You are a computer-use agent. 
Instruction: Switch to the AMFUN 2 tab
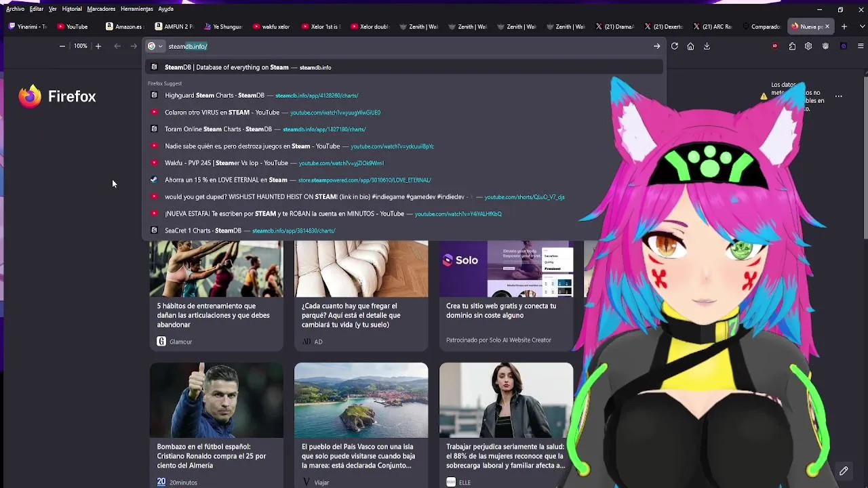174,26
